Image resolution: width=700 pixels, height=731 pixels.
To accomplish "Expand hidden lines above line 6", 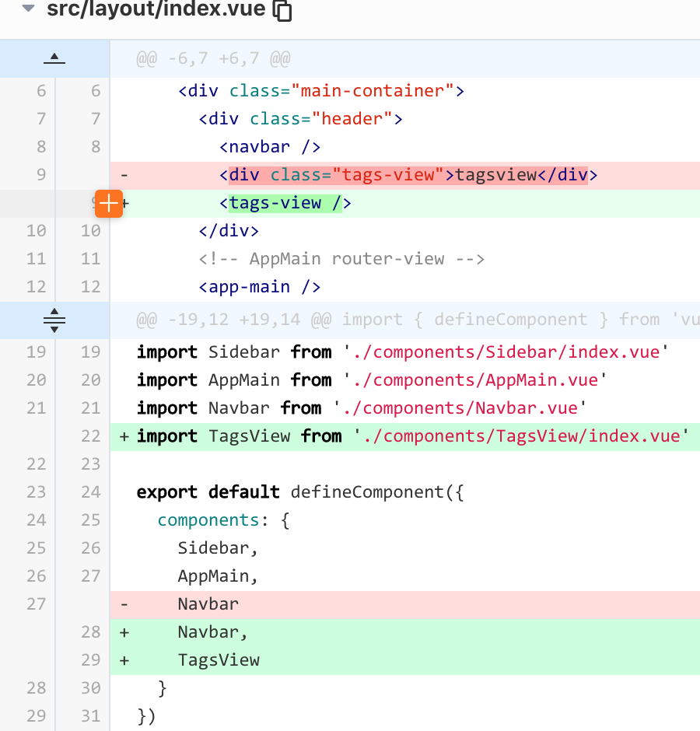I will point(54,58).
